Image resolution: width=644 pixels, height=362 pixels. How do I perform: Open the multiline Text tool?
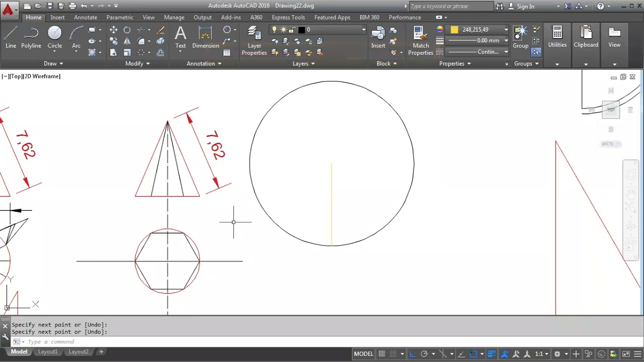coord(180,38)
